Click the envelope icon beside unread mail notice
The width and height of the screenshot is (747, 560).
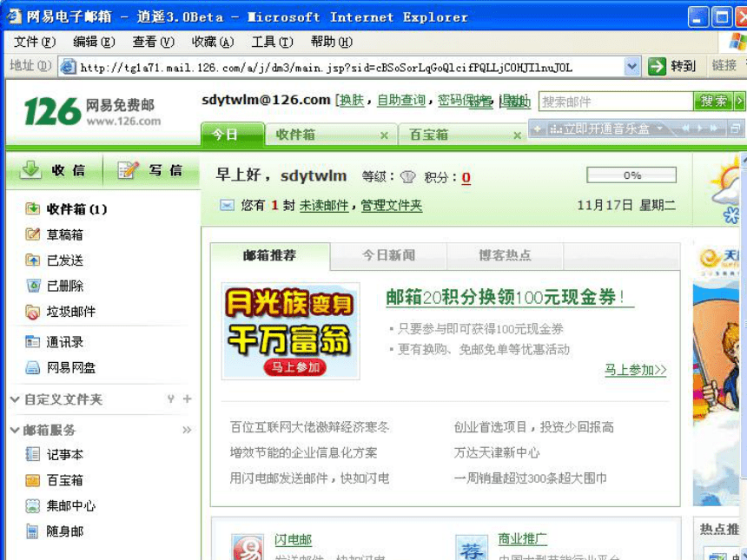pyautogui.click(x=227, y=205)
